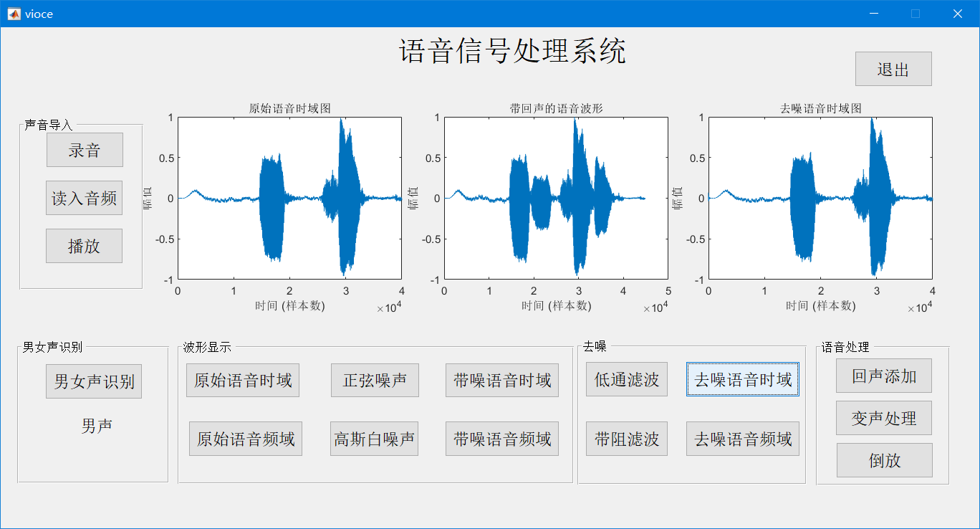980x529 pixels.
Task: Play audio with the 播放 button
Action: coord(85,246)
